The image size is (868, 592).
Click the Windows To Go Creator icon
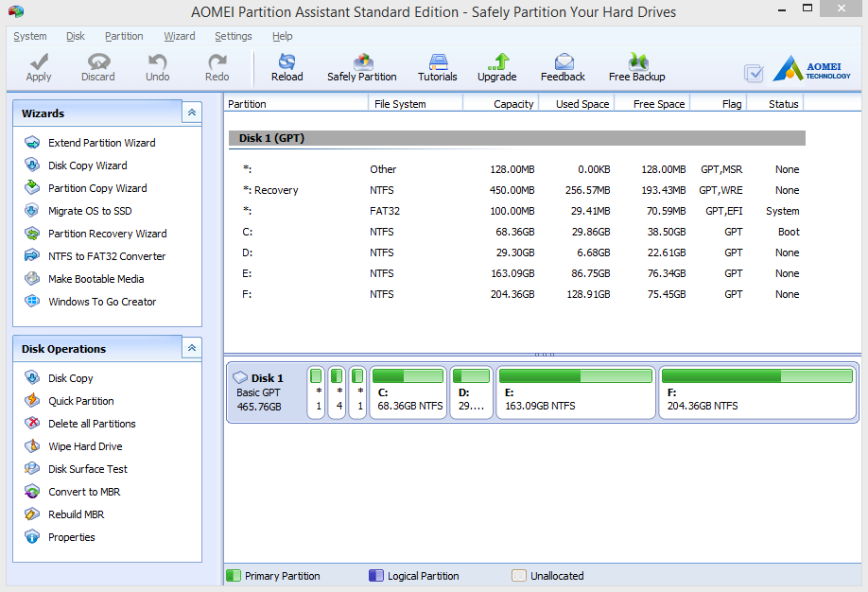pyautogui.click(x=32, y=301)
